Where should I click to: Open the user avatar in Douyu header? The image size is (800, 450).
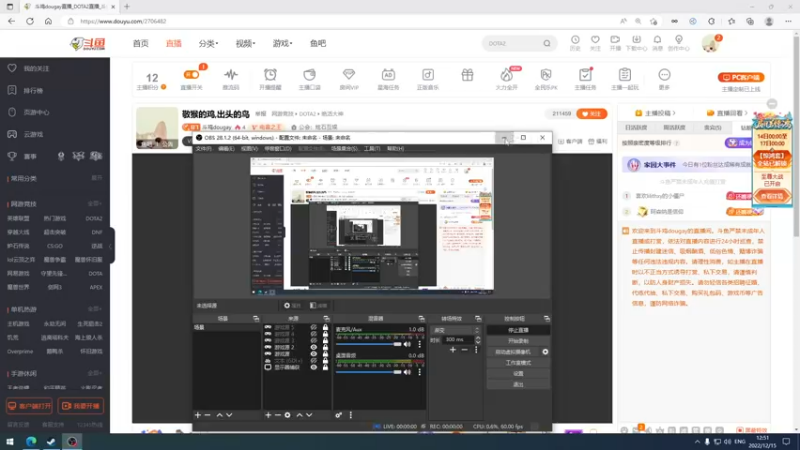pyautogui.click(x=710, y=44)
